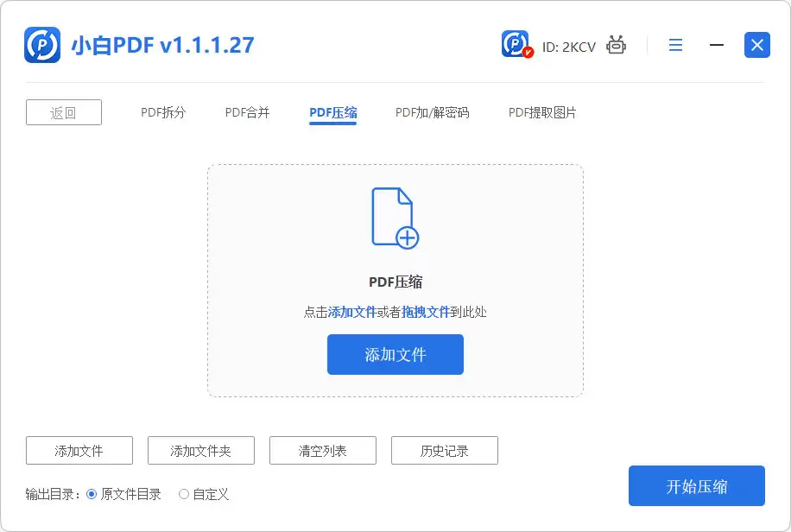The image size is (791, 532).
Task: Click the 开始压缩 compress button
Action: pyautogui.click(x=696, y=485)
